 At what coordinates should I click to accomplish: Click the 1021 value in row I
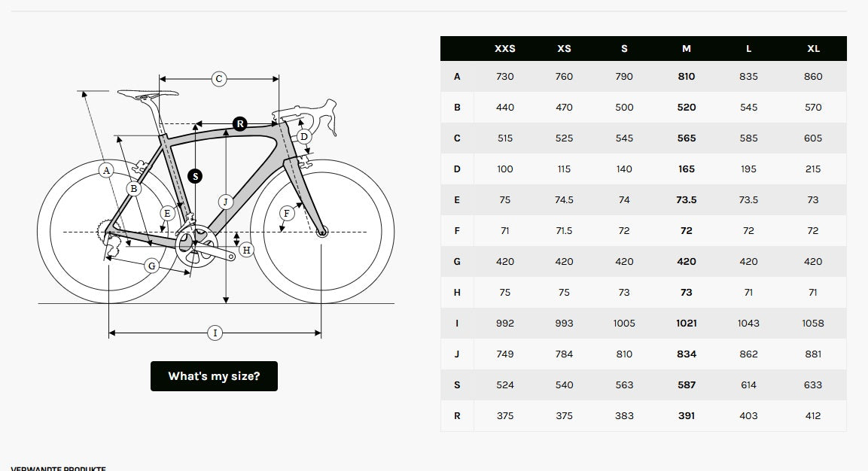[x=687, y=324]
